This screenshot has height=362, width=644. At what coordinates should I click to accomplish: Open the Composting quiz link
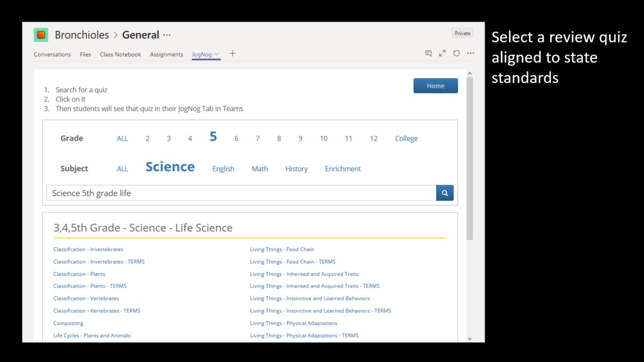pos(68,323)
